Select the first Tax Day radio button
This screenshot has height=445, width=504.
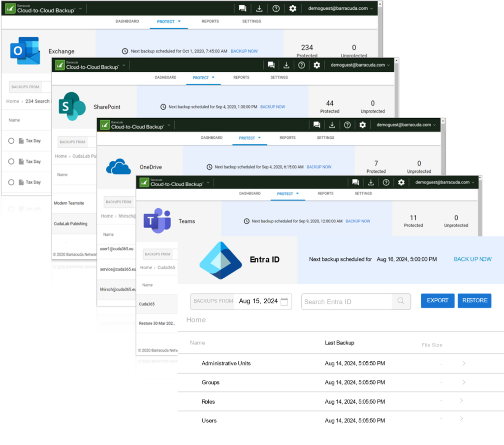[x=11, y=141]
